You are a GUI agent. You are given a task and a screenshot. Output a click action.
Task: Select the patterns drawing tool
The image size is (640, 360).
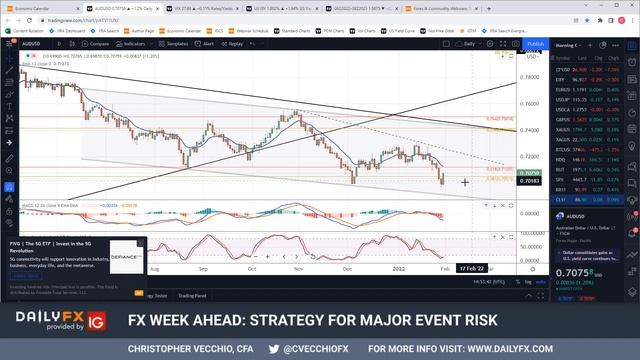tap(9, 118)
